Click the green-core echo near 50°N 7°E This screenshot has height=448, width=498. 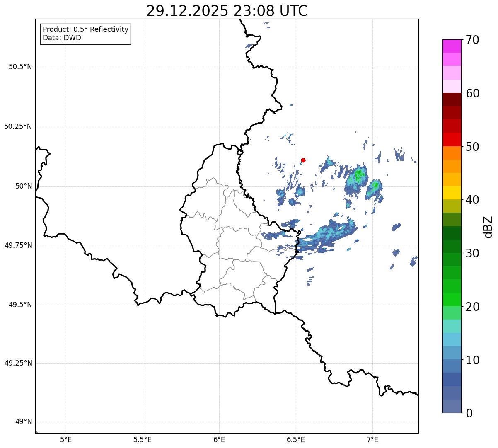(375, 188)
